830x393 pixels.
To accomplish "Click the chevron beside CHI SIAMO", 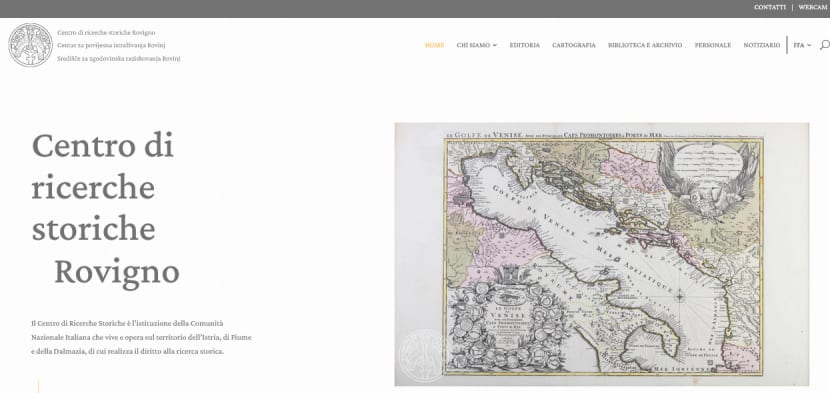I will (x=495, y=46).
